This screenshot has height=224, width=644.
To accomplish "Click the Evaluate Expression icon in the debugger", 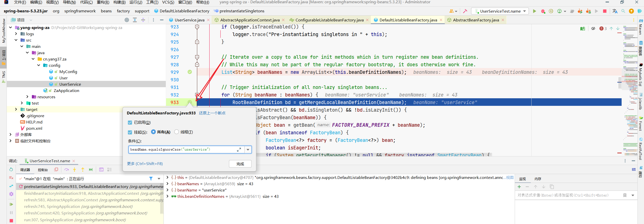I will coord(101,170).
